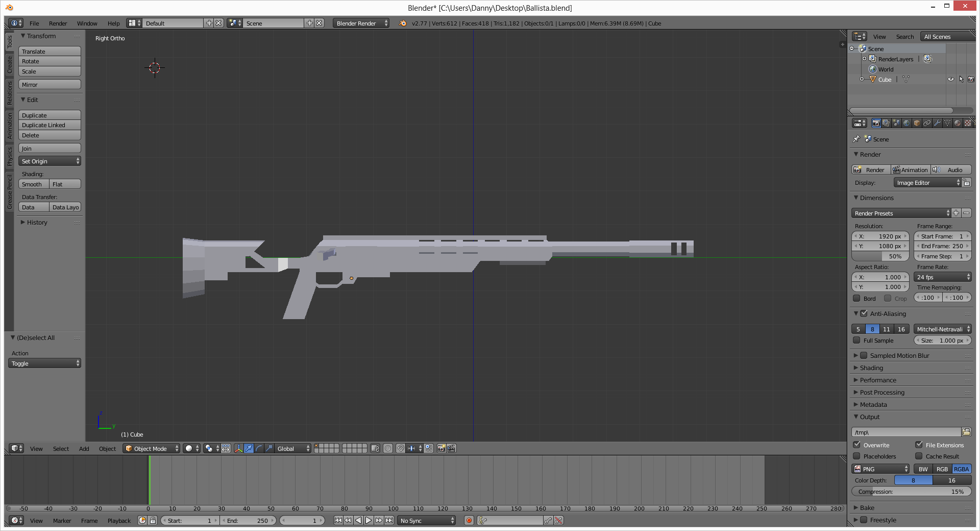Image resolution: width=980 pixels, height=531 pixels.
Task: Click the PNG Compression slider
Action: [x=911, y=492]
